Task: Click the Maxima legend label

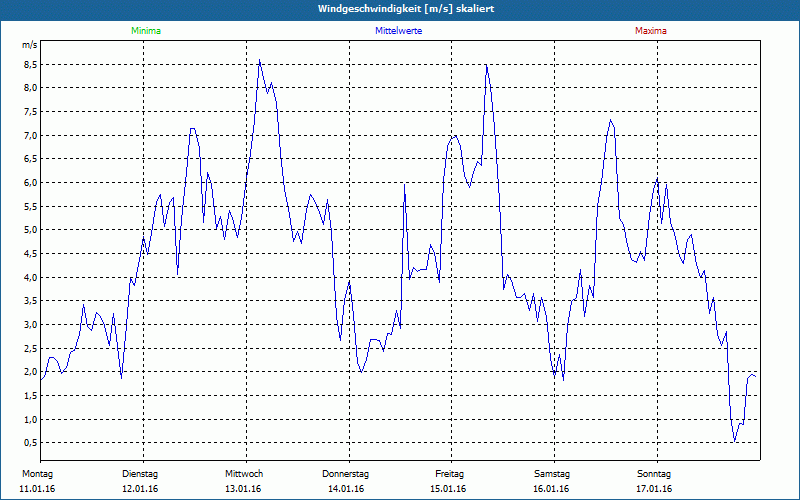Action: click(x=651, y=31)
